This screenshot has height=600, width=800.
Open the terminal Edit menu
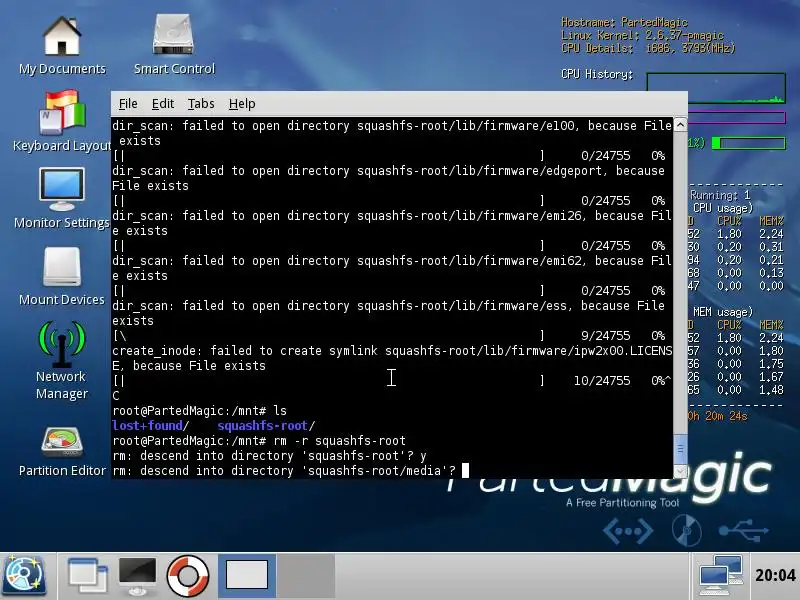coord(163,104)
